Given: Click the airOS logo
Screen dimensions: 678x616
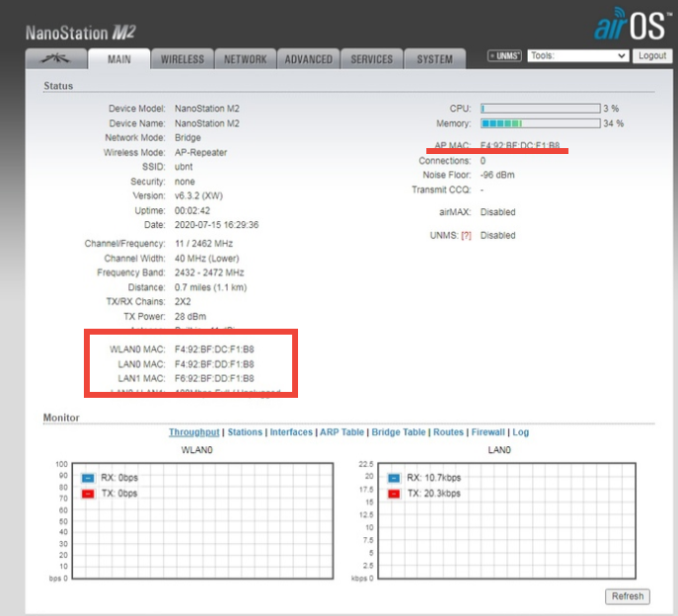Looking at the screenshot, I should pyautogui.click(x=633, y=25).
